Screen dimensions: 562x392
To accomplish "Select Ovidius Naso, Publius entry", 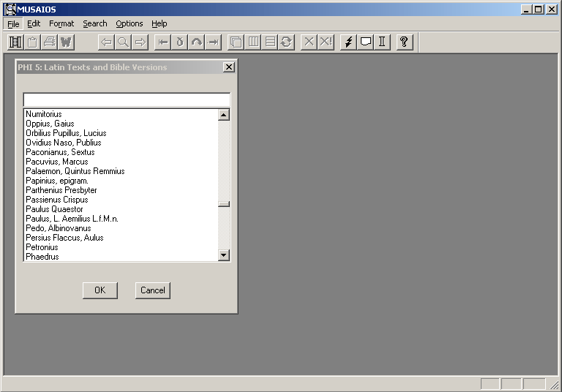I will pos(121,143).
